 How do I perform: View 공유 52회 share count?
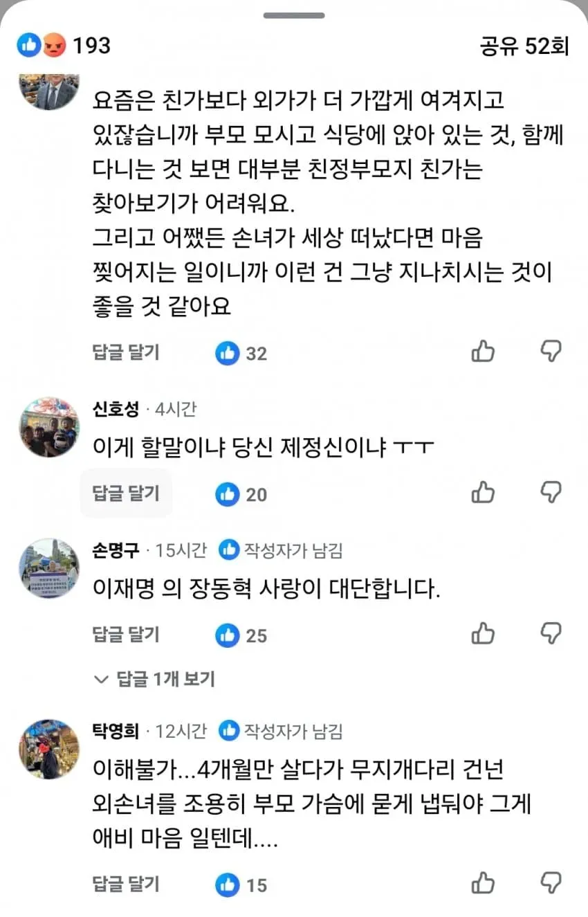(x=524, y=46)
